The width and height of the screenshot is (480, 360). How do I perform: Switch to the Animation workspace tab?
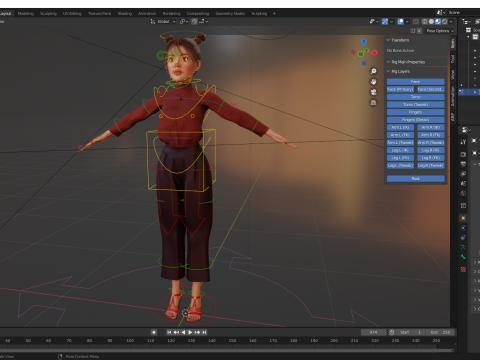coord(147,14)
